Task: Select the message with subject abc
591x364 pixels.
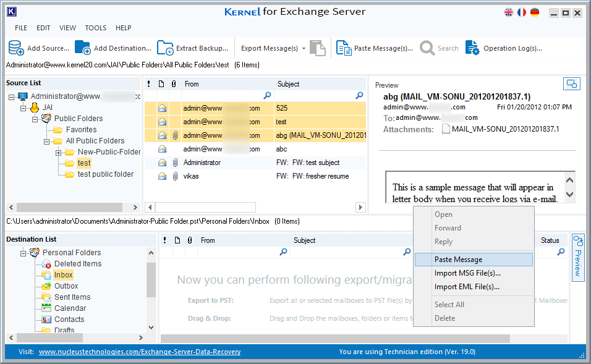Action: pos(255,149)
